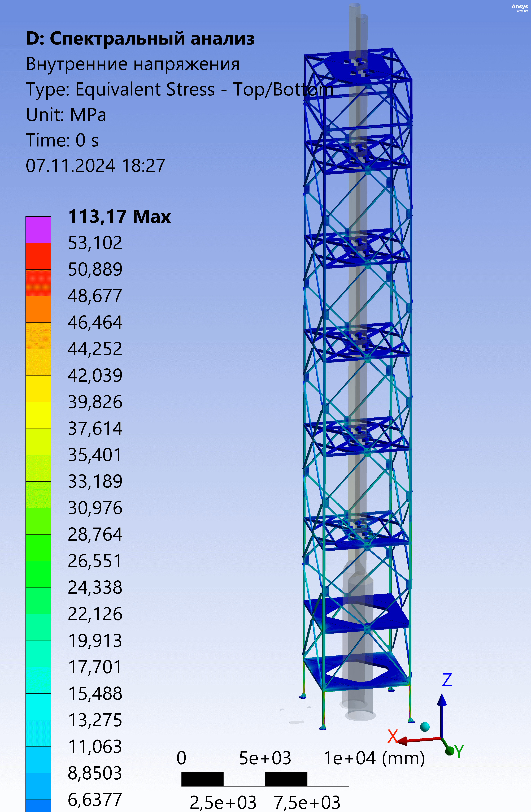Screen dimensions: 531x812
Task: Click the magenta Max band of legend
Action: [x=38, y=230]
